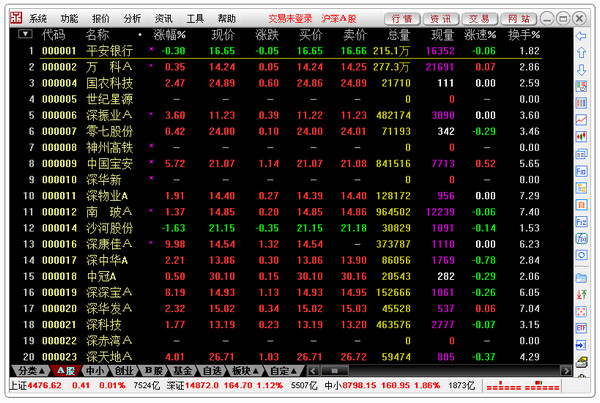This screenshot has height=403, width=600.
Task: Click the up arrow icon in sidebar
Action: coord(581,53)
